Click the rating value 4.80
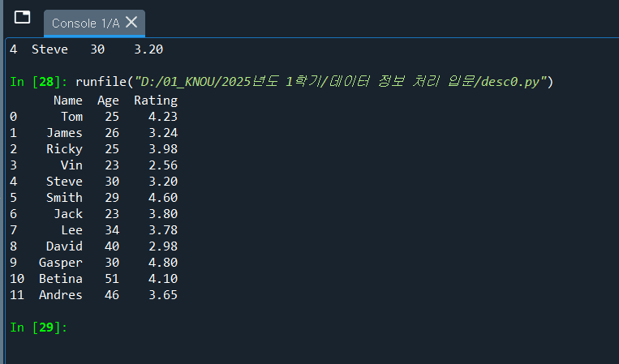 [x=163, y=263]
